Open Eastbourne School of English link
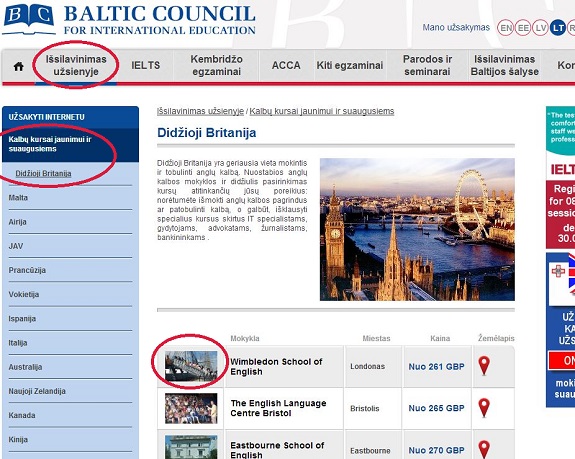575x459 pixels. [x=277, y=450]
